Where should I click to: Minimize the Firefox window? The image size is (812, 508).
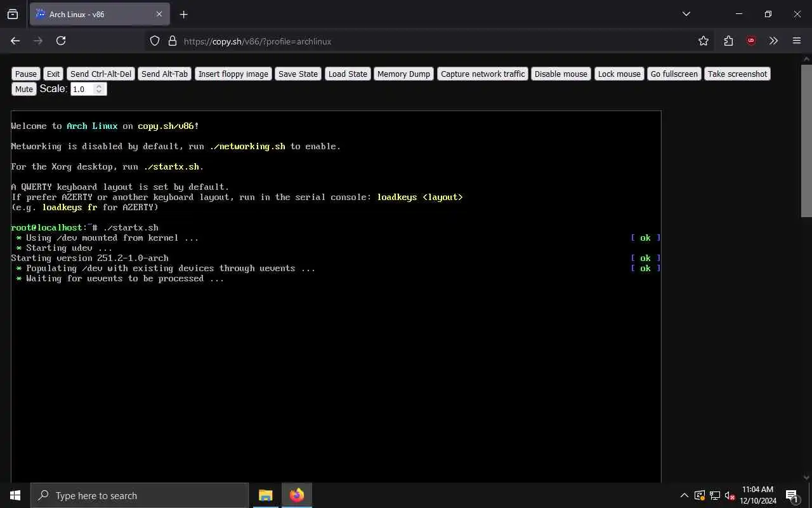[x=739, y=14]
